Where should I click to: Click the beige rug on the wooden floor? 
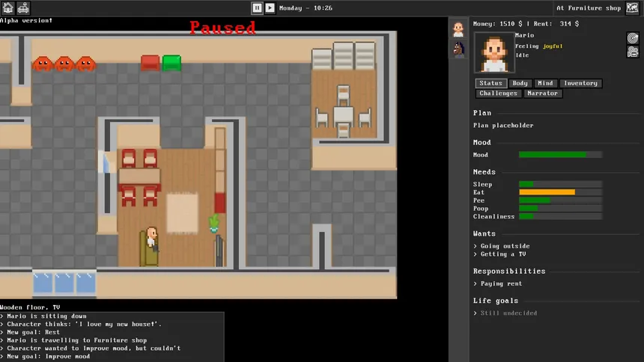(183, 213)
